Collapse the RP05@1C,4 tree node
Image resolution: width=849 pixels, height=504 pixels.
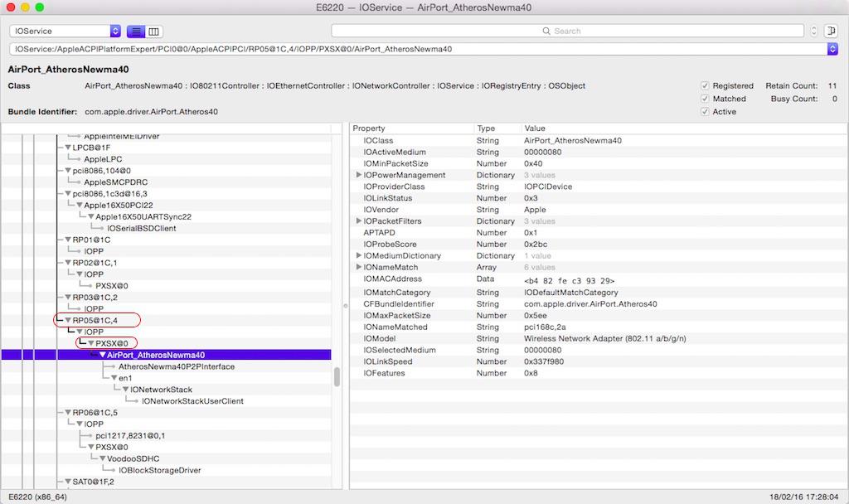point(68,320)
